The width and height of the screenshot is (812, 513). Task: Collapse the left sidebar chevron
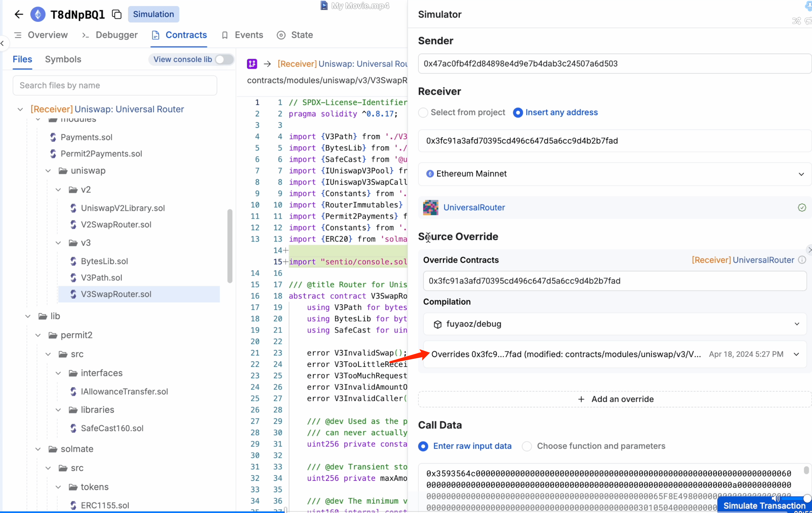(3, 43)
